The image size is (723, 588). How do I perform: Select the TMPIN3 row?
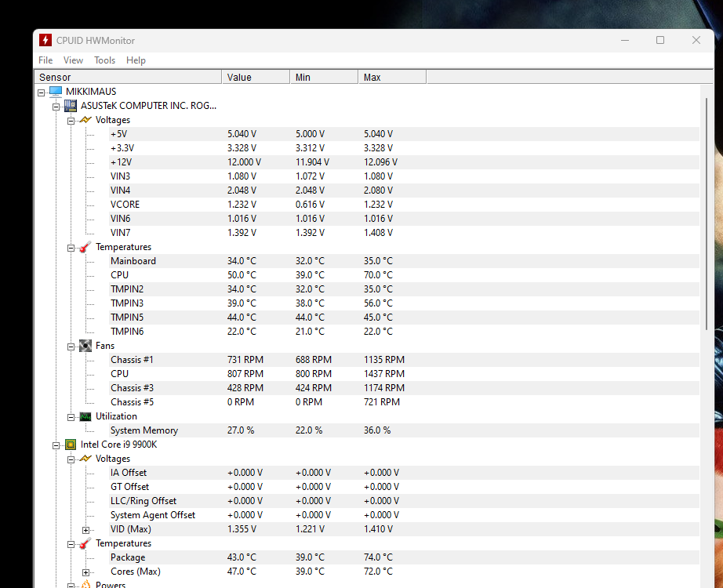(404, 303)
